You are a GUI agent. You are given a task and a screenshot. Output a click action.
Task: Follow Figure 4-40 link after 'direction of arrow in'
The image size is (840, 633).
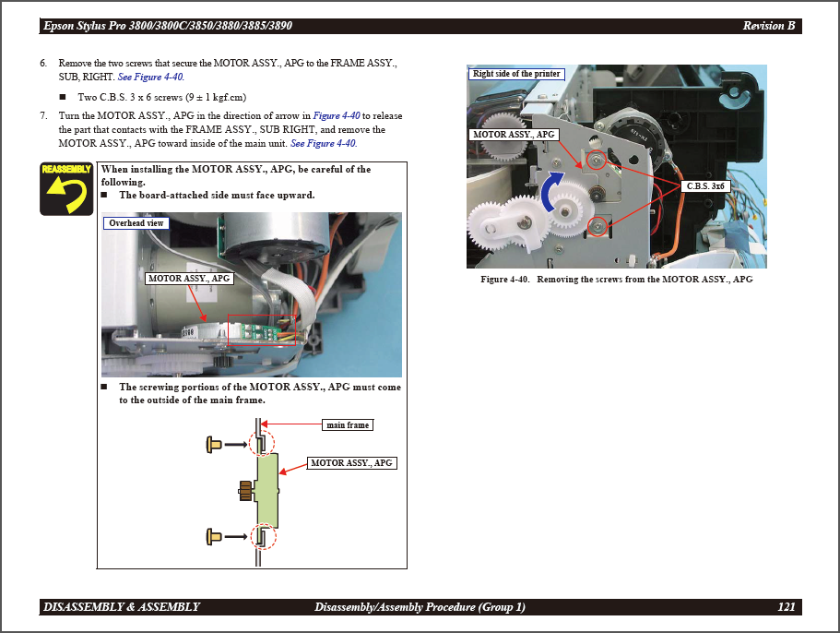[x=337, y=115]
